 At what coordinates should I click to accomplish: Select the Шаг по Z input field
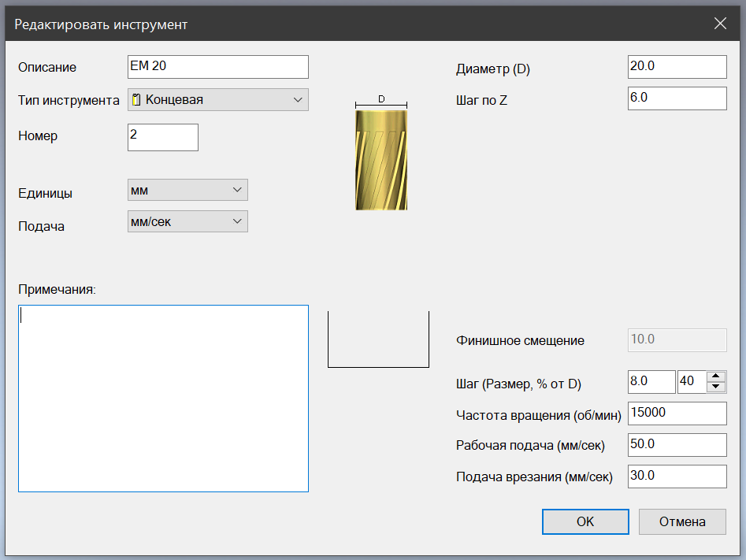click(x=677, y=98)
